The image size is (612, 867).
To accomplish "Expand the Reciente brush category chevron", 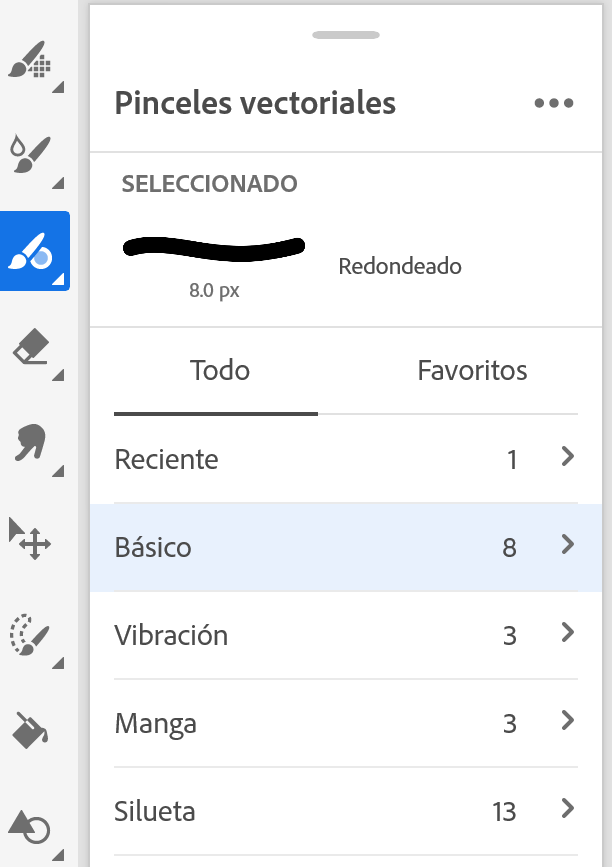I will 568,457.
